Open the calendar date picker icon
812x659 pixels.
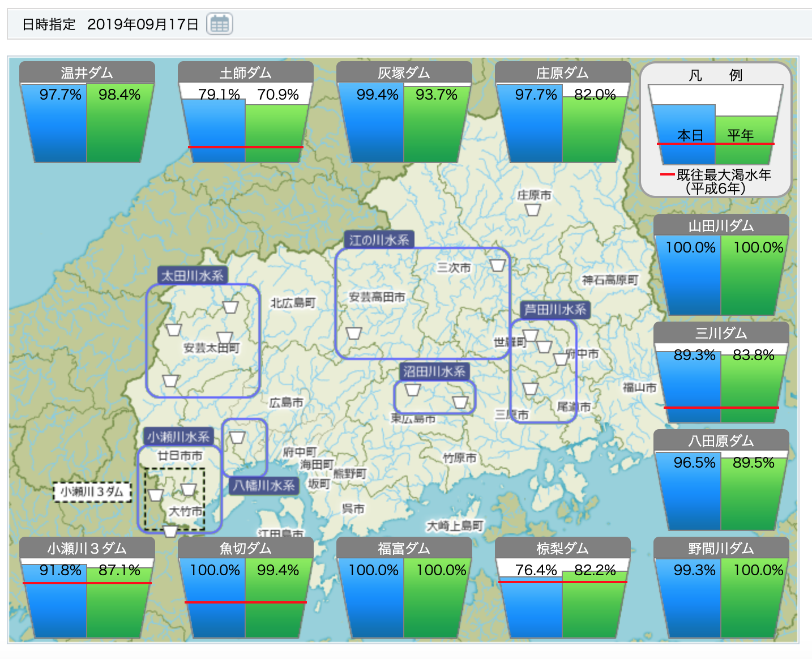pos(219,24)
